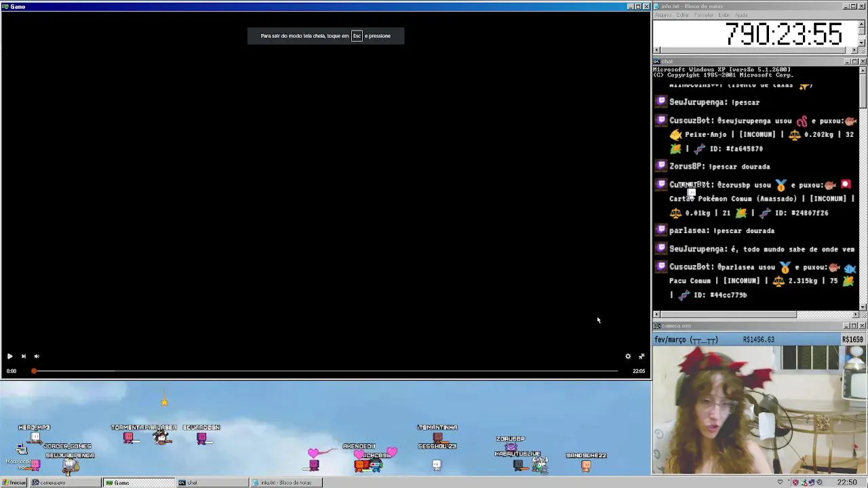Open the Formatar menu in Notepad
868x488 pixels.
[704, 15]
